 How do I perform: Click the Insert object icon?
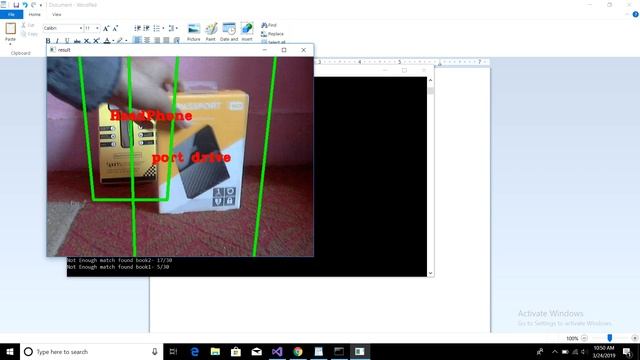click(x=247, y=32)
